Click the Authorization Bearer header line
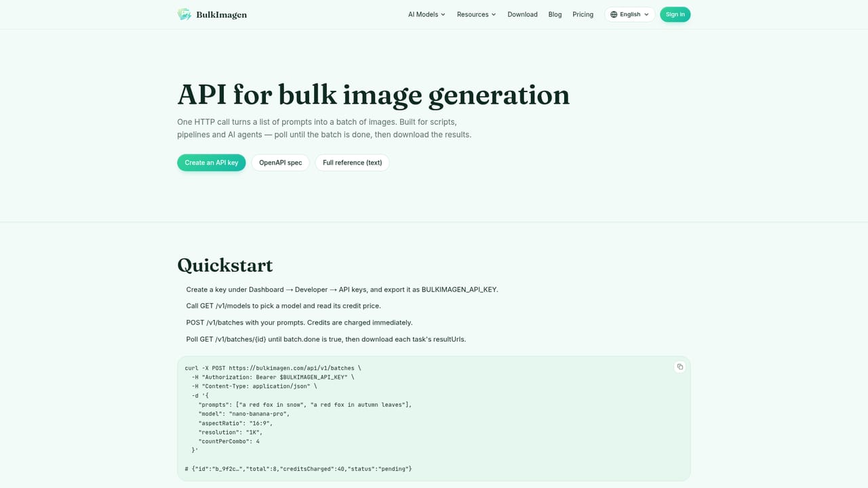868x488 pixels. [273, 377]
